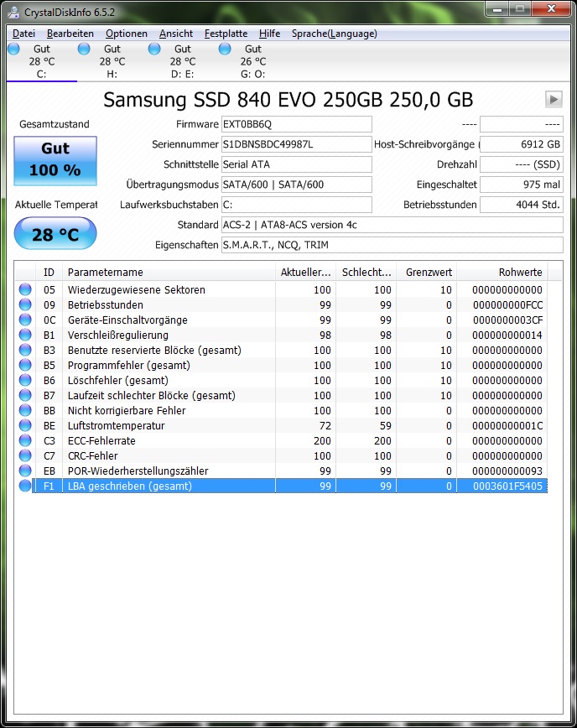Screen dimensions: 577x728
Task: Click the Seriennummer field
Action: pos(297,144)
